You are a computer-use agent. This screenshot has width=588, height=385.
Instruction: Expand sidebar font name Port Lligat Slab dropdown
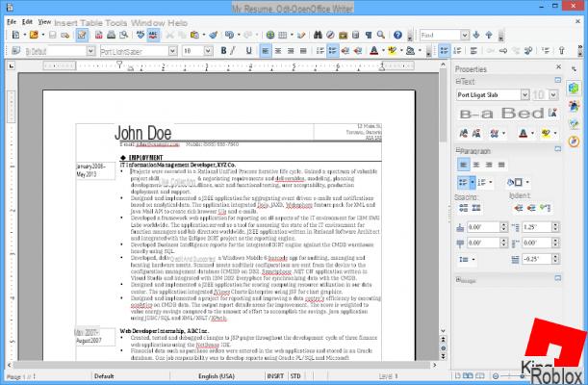524,95
